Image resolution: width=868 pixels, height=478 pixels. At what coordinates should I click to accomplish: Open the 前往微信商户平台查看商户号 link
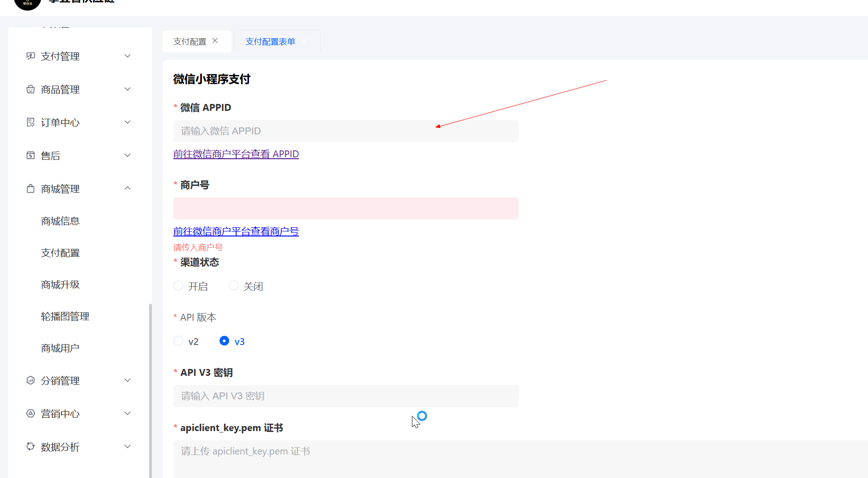pyautogui.click(x=236, y=231)
